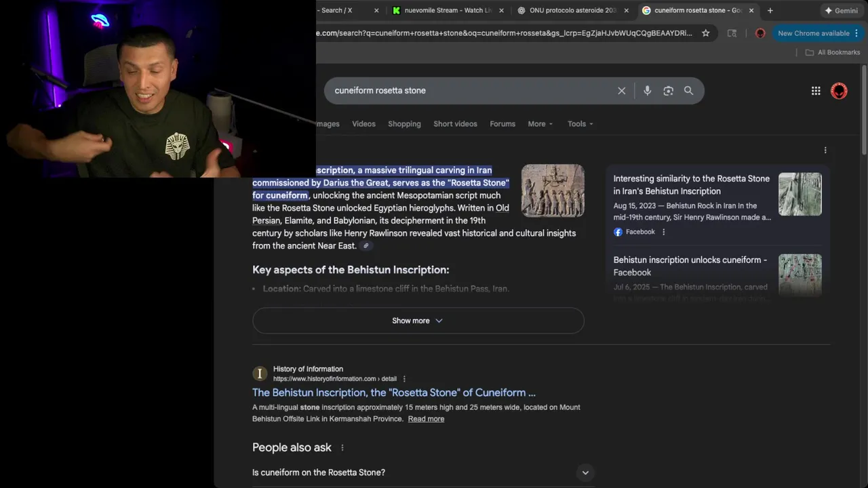Open 'Interesting similarity to the Rosetta Stone' result
Viewport: 868px width, 488px height.
(x=691, y=185)
